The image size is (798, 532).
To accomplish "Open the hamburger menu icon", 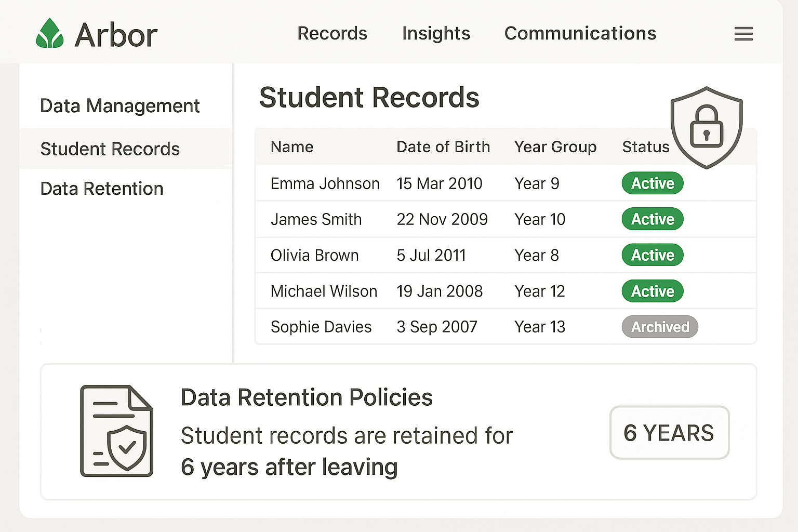I will 743,34.
